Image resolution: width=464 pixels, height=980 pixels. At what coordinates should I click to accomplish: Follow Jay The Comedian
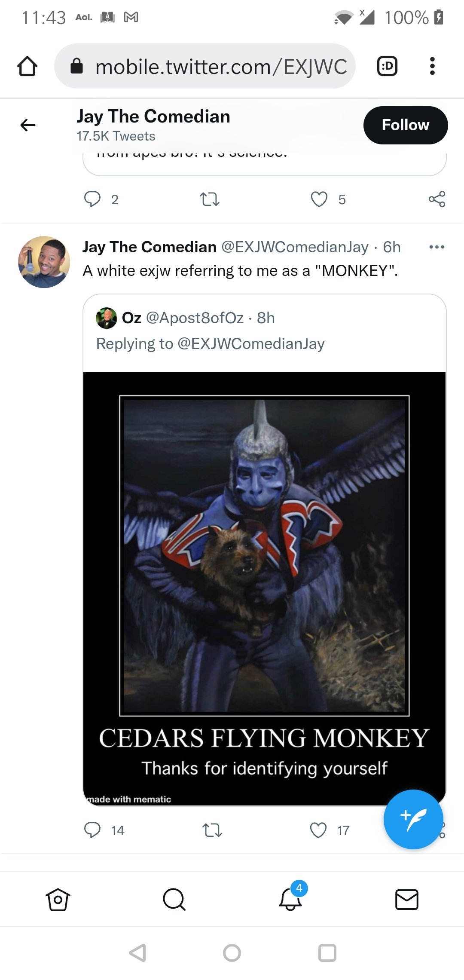406,125
